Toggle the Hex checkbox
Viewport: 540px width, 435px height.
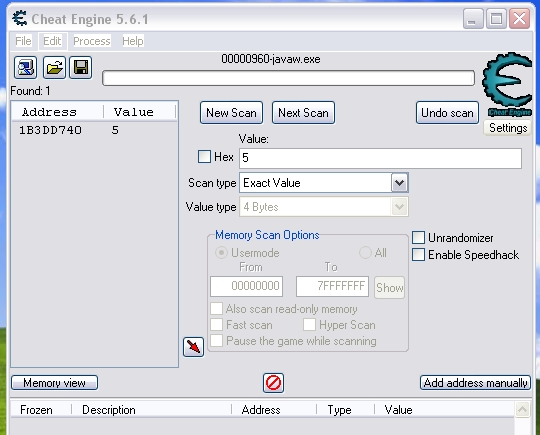pos(204,157)
